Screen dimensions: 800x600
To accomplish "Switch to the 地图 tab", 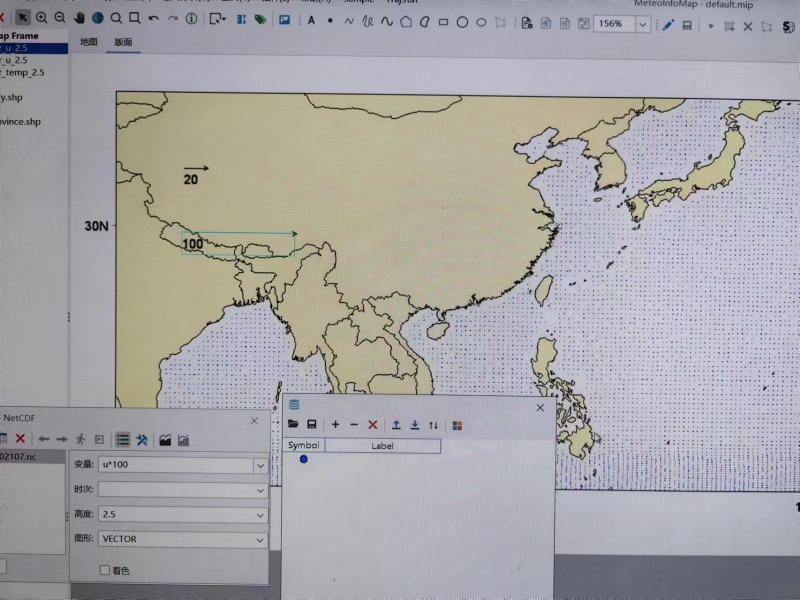I will point(89,42).
